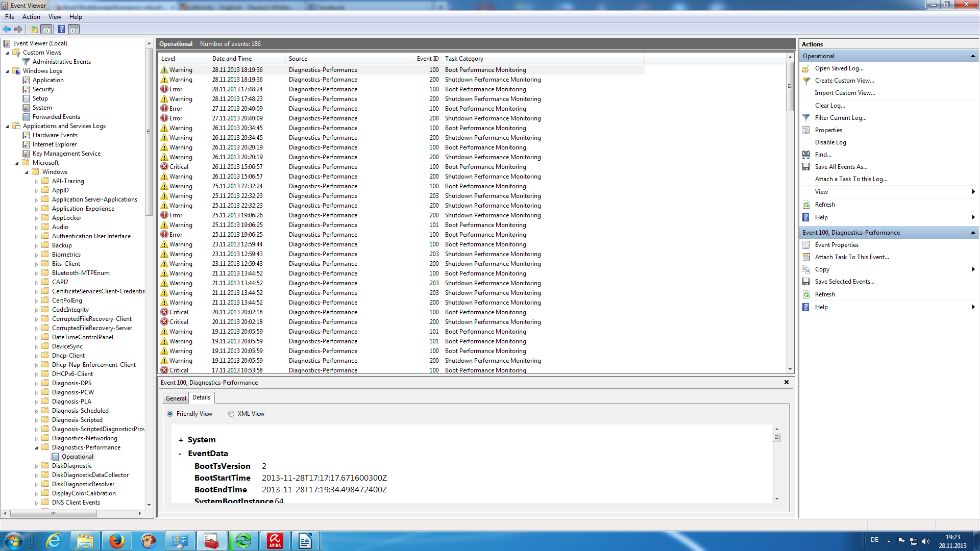The height and width of the screenshot is (551, 980).
Task: Click the Find binoculars icon
Action: pyautogui.click(x=806, y=155)
